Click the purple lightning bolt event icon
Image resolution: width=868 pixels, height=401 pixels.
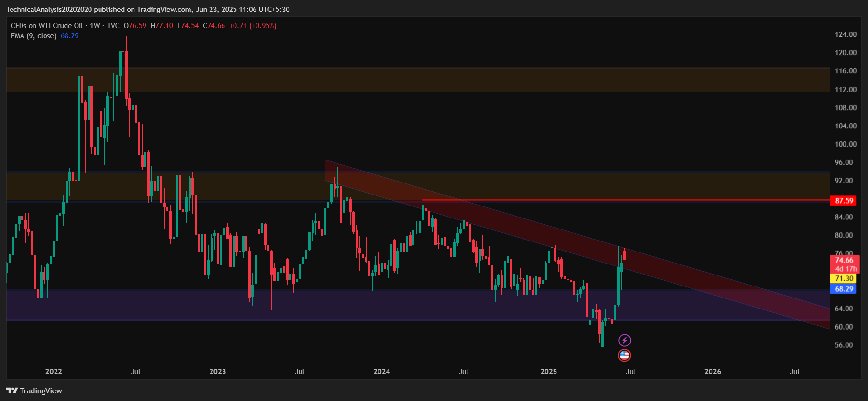(x=624, y=341)
